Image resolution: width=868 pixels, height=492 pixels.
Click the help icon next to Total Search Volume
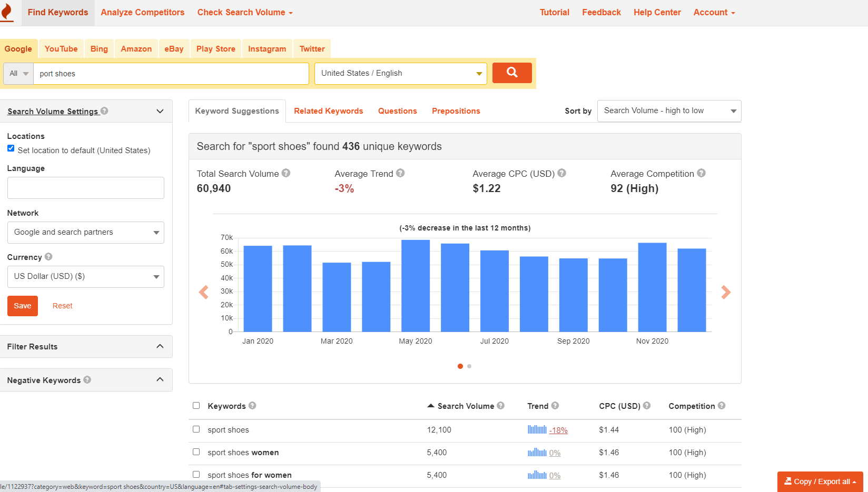286,173
